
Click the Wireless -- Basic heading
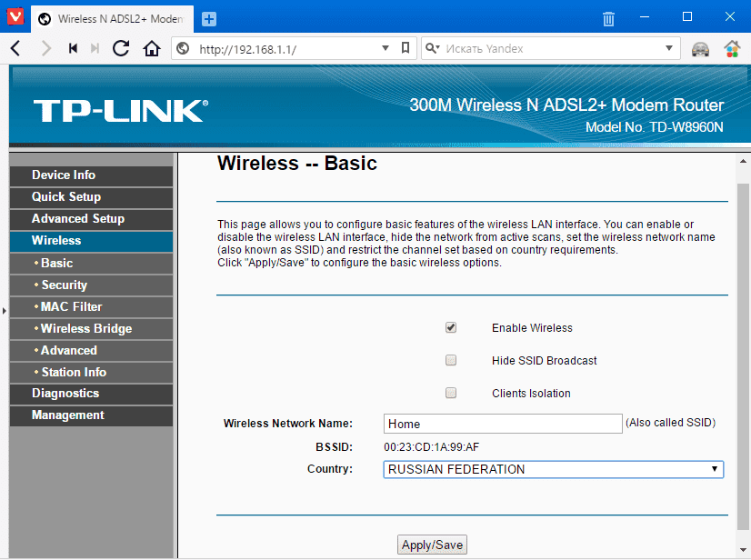(x=297, y=164)
